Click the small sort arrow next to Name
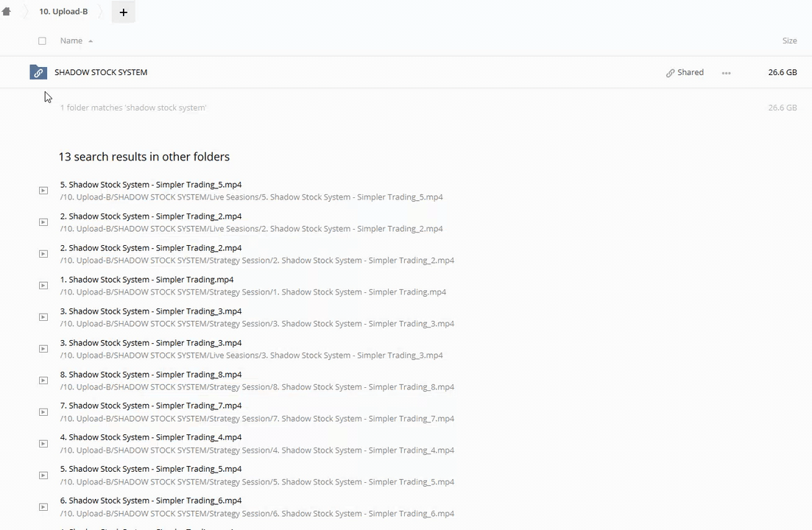 coord(91,41)
